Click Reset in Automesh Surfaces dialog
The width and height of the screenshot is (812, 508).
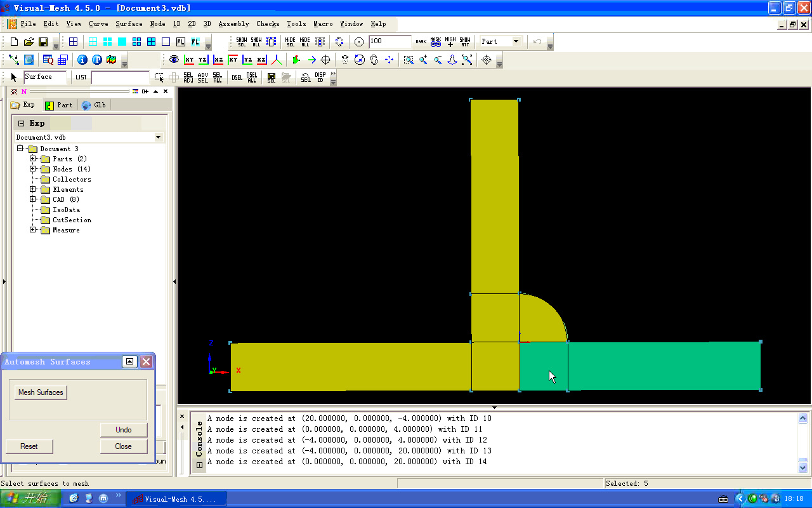29,446
